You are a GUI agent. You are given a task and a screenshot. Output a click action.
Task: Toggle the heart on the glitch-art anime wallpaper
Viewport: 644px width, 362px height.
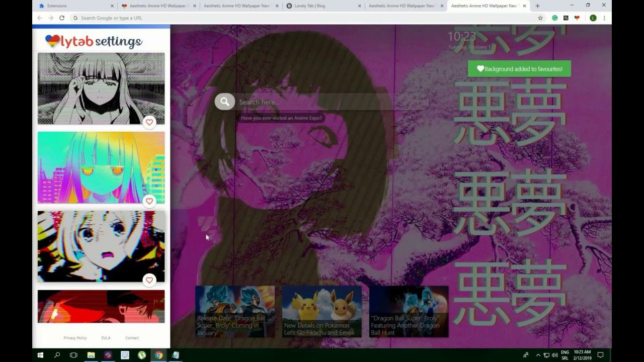149,280
